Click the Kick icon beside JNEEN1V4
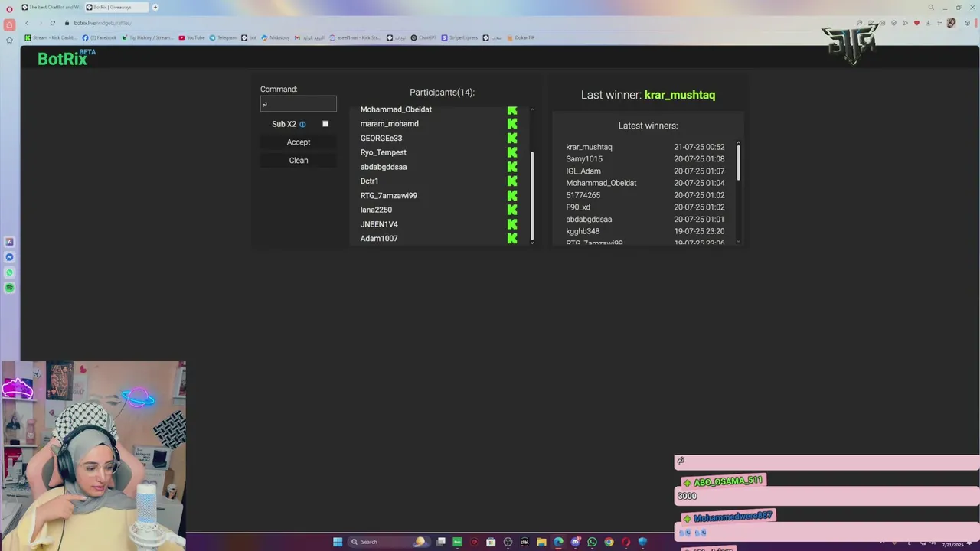This screenshot has height=551, width=980. pos(512,223)
